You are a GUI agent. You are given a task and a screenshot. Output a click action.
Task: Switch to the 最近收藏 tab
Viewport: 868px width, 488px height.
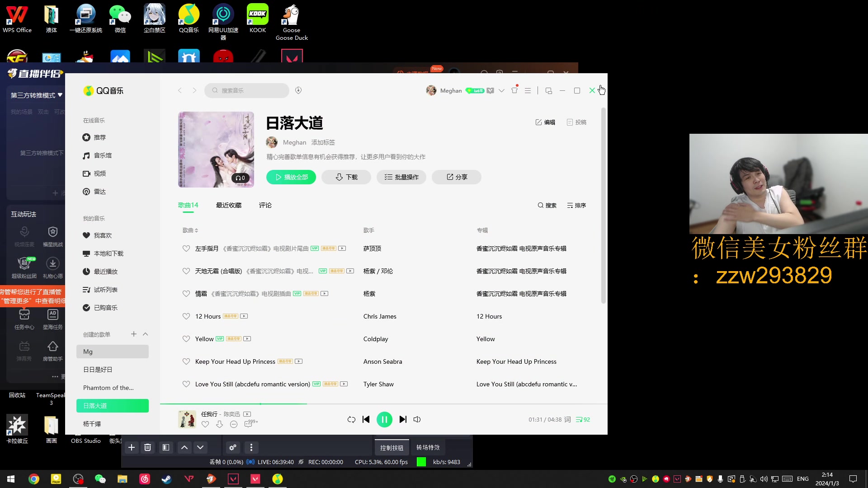coord(229,205)
